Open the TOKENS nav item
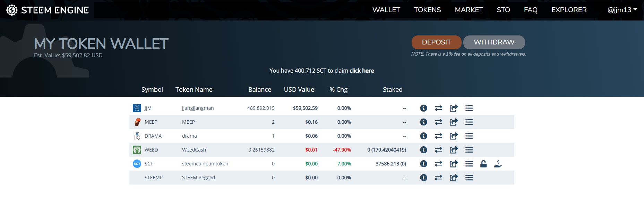 tap(427, 10)
